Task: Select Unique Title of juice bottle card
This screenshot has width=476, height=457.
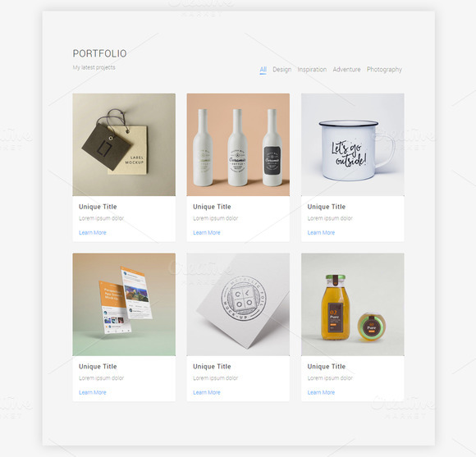Action: [327, 367]
